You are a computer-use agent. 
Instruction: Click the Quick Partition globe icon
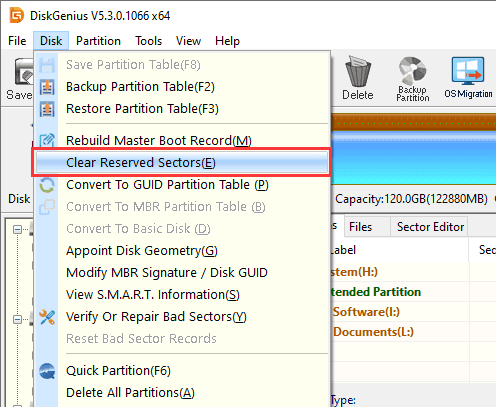47,371
